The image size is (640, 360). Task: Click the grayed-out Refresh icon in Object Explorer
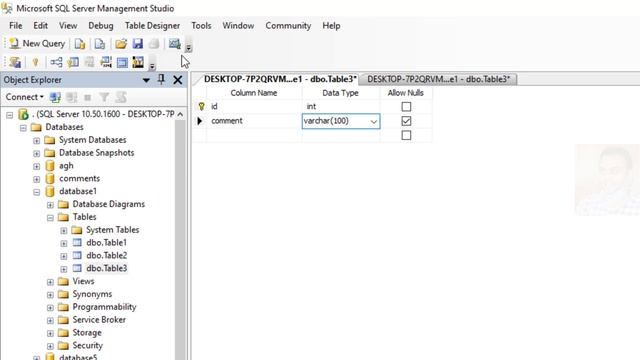point(121,97)
